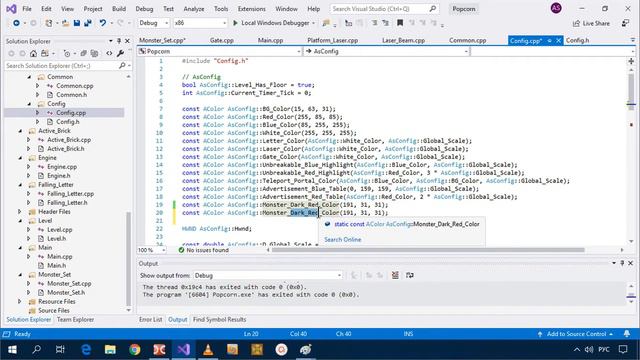Open the Build menu
Viewport: 640px width, 360px height.
click(x=119, y=9)
